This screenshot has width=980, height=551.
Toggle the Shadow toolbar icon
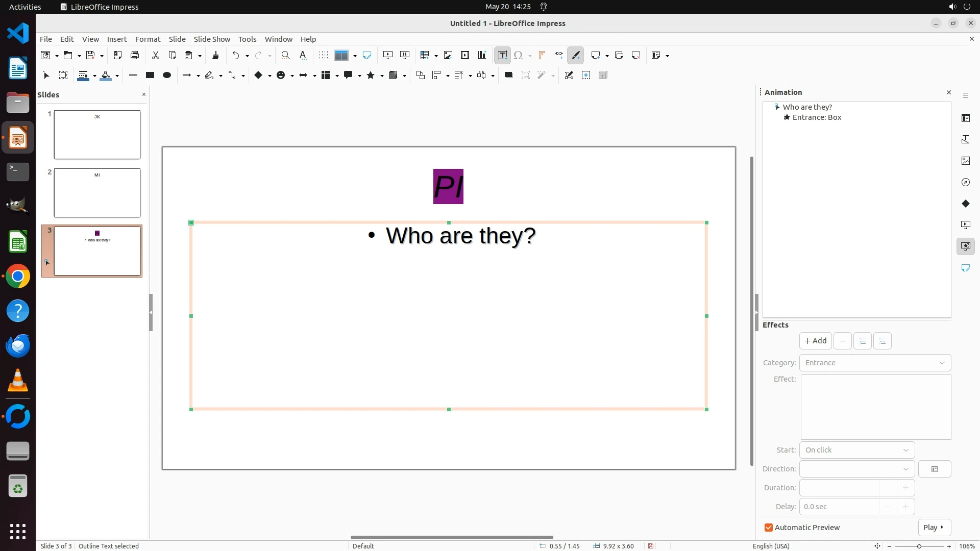(508, 75)
